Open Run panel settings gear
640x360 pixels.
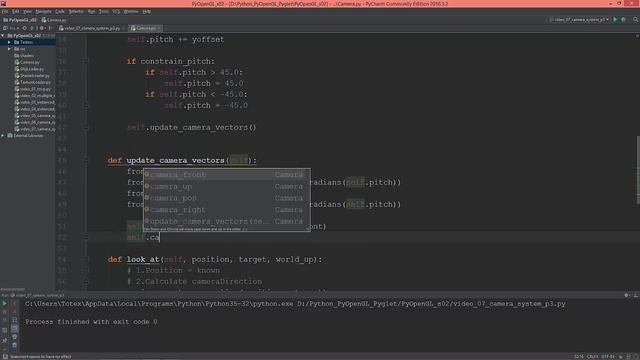click(627, 295)
